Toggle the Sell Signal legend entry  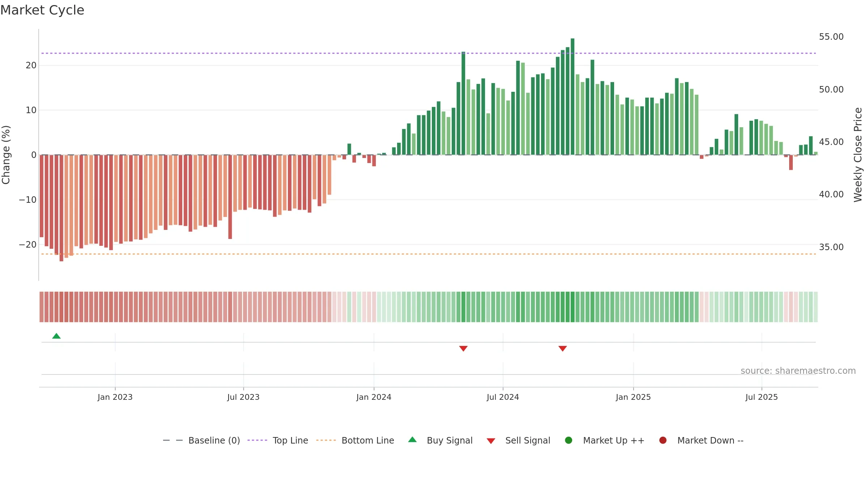point(518,440)
